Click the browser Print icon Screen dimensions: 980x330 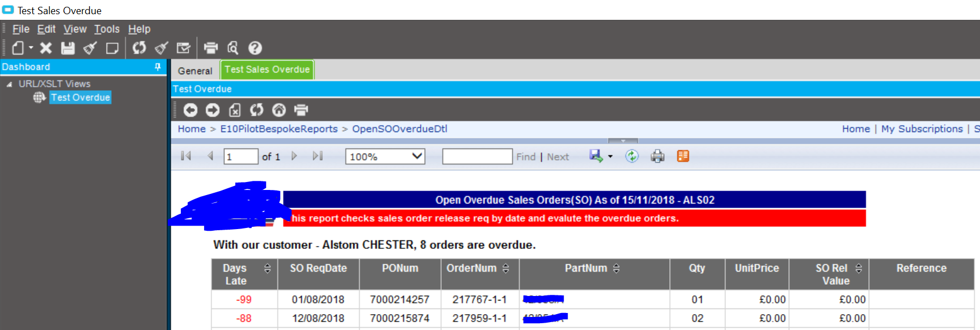pyautogui.click(x=301, y=110)
